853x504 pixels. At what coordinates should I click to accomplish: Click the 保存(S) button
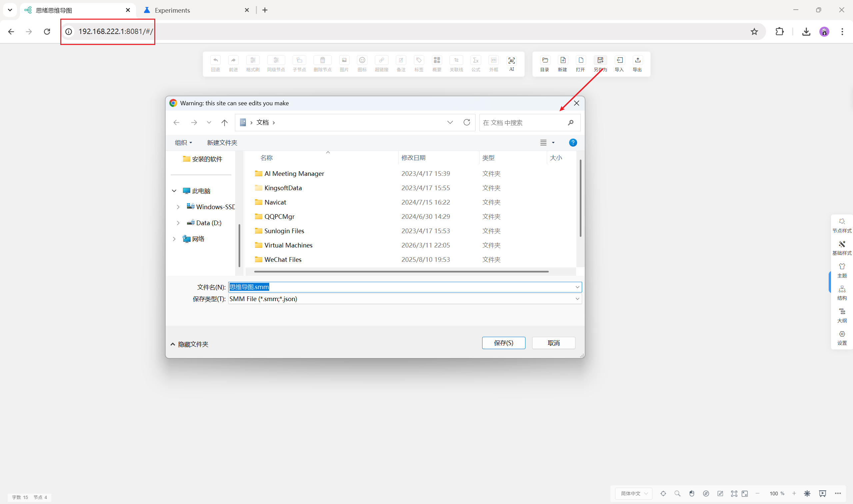tap(503, 343)
